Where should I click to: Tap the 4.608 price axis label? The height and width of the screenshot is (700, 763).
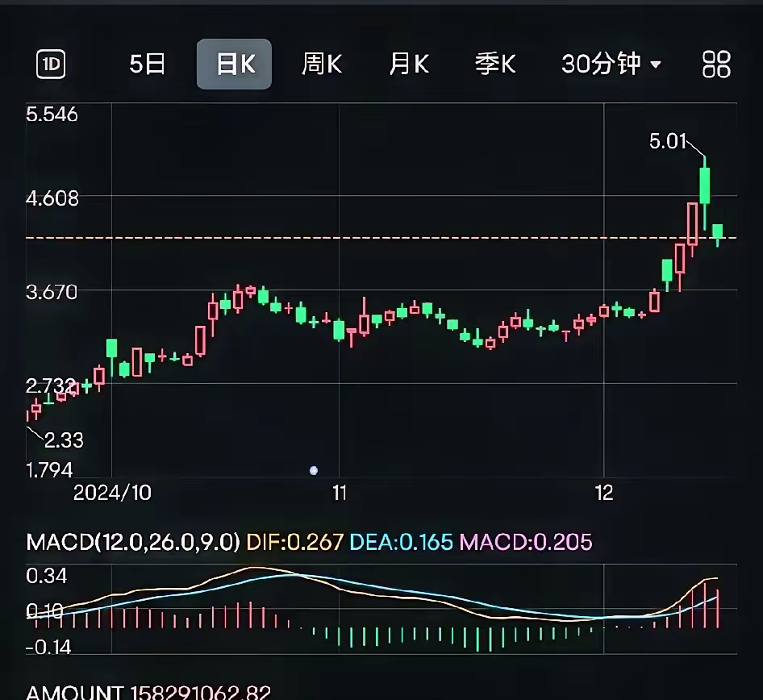point(52,198)
